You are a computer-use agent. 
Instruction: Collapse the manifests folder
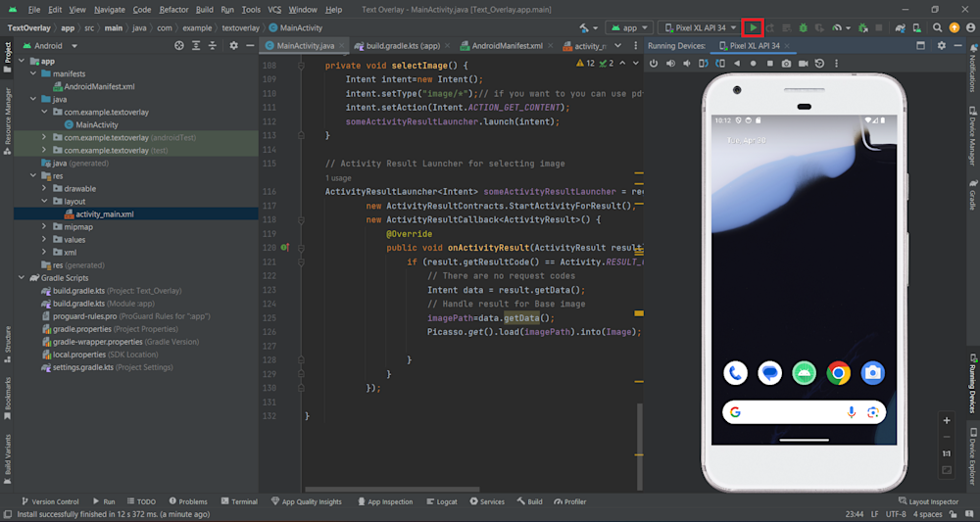32,73
